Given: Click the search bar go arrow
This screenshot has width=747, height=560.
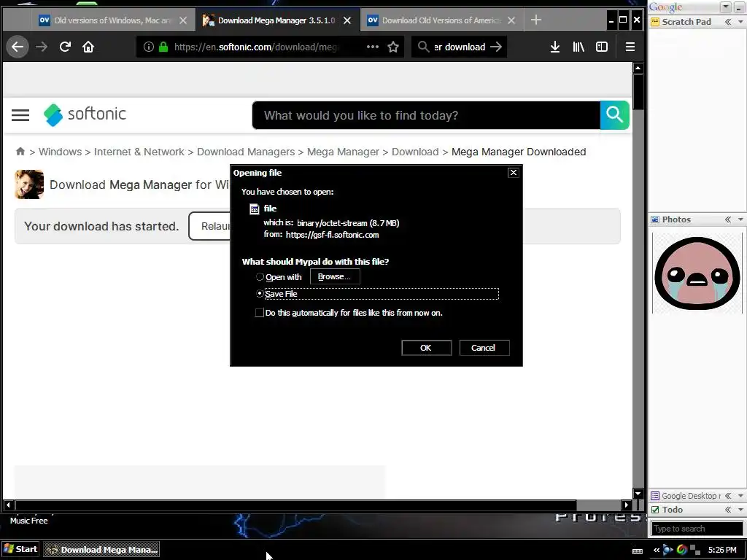Looking at the screenshot, I should click(x=496, y=47).
